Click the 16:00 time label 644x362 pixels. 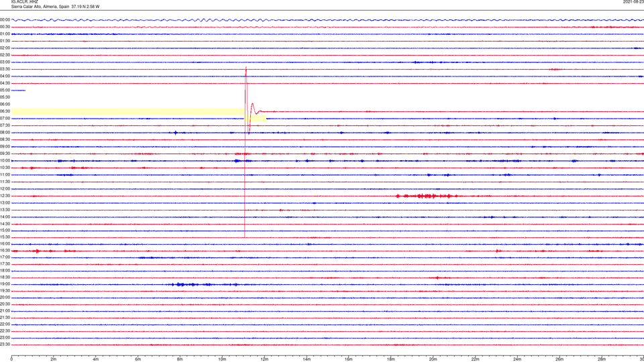tap(5, 244)
